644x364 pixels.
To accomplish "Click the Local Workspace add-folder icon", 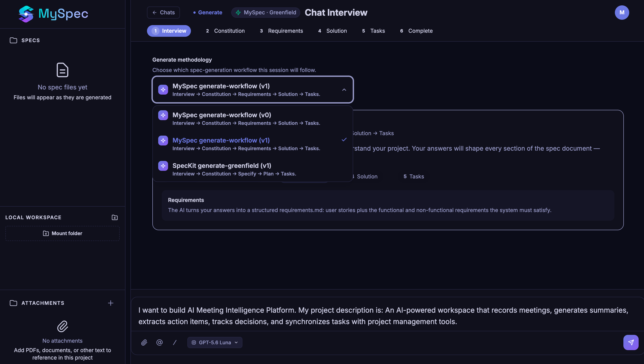I will 115,217.
